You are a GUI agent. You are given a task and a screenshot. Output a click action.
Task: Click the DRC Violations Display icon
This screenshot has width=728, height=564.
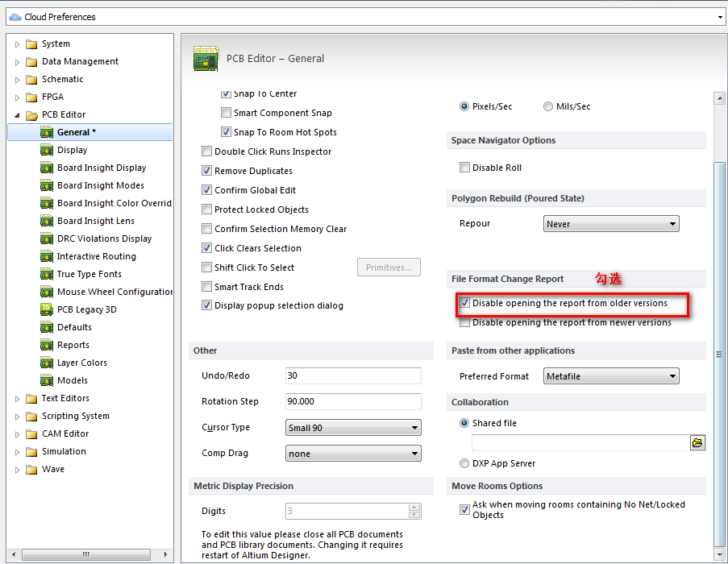[x=47, y=238]
